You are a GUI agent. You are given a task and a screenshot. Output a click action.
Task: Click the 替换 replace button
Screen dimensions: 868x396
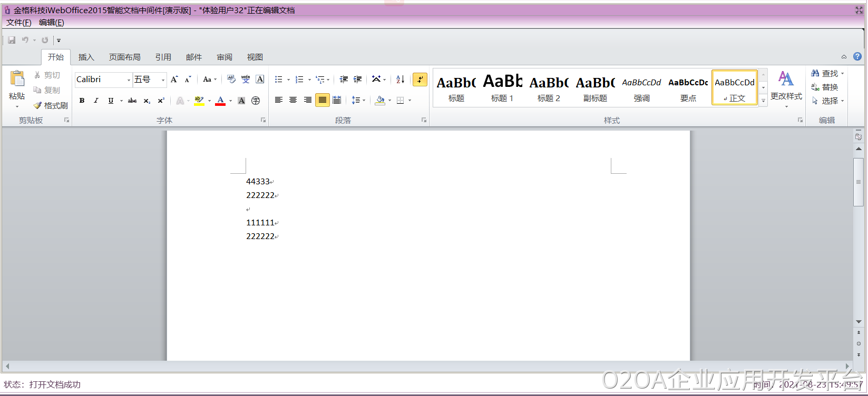coord(825,87)
